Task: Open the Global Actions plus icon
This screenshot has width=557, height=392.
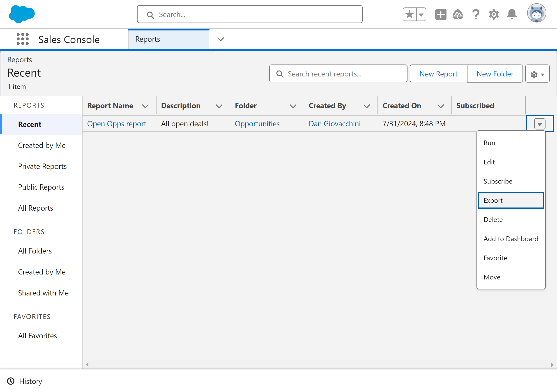Action: pos(441,14)
